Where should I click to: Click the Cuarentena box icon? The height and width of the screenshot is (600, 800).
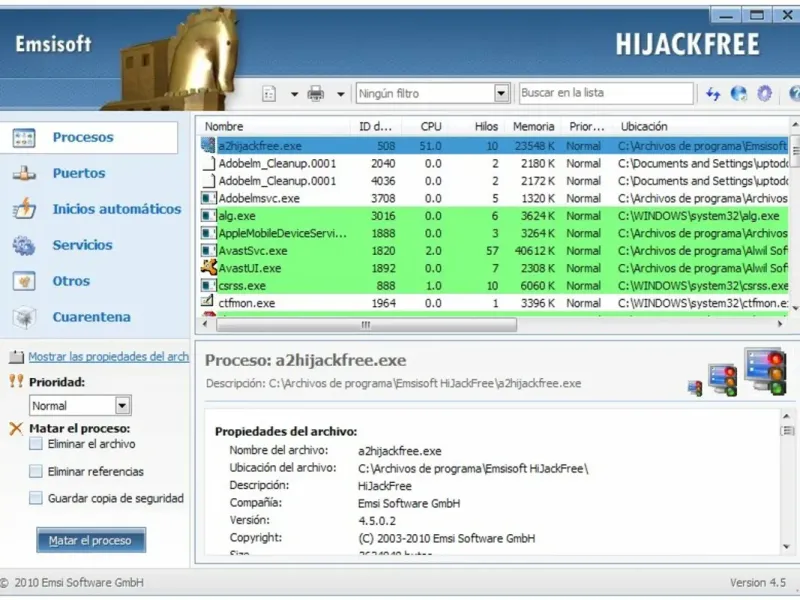pyautogui.click(x=24, y=317)
